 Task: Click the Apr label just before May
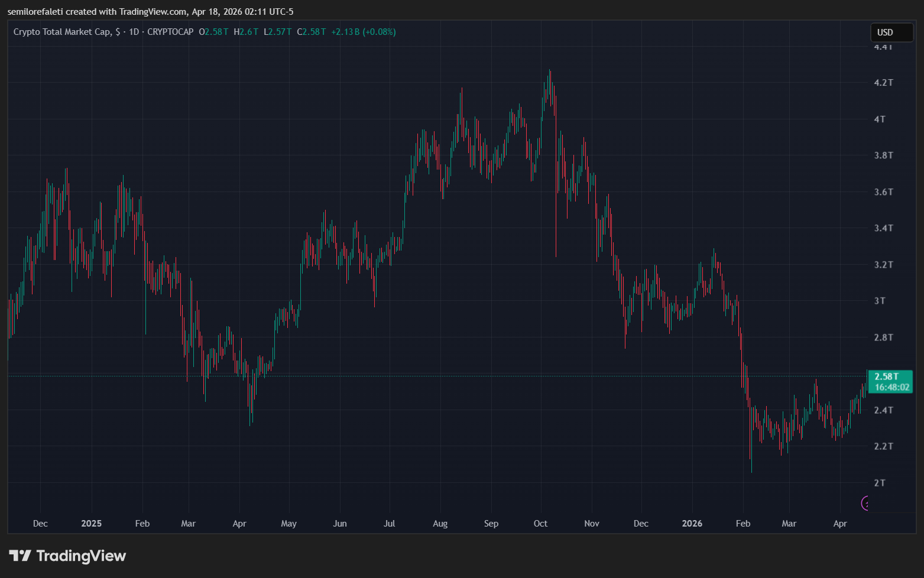[239, 524]
